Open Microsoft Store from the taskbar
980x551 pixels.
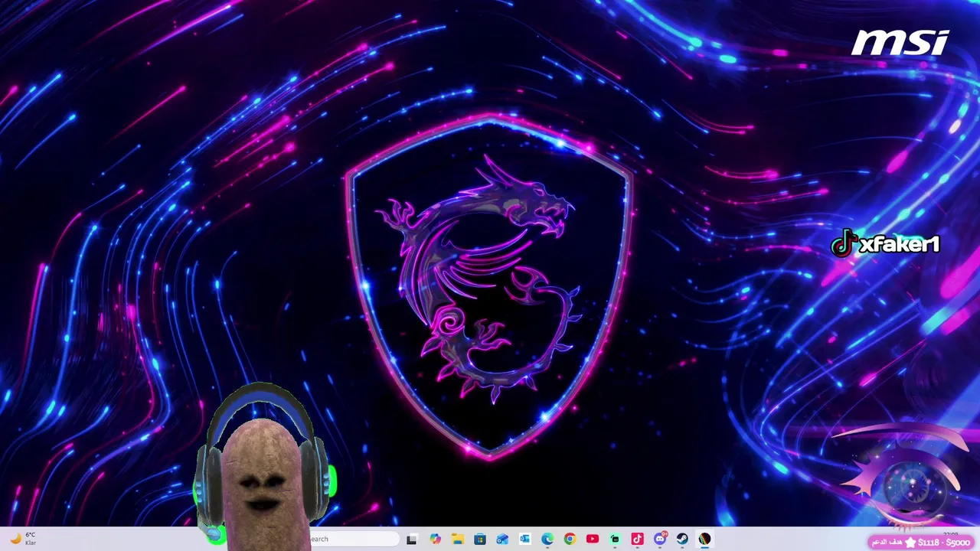click(480, 539)
